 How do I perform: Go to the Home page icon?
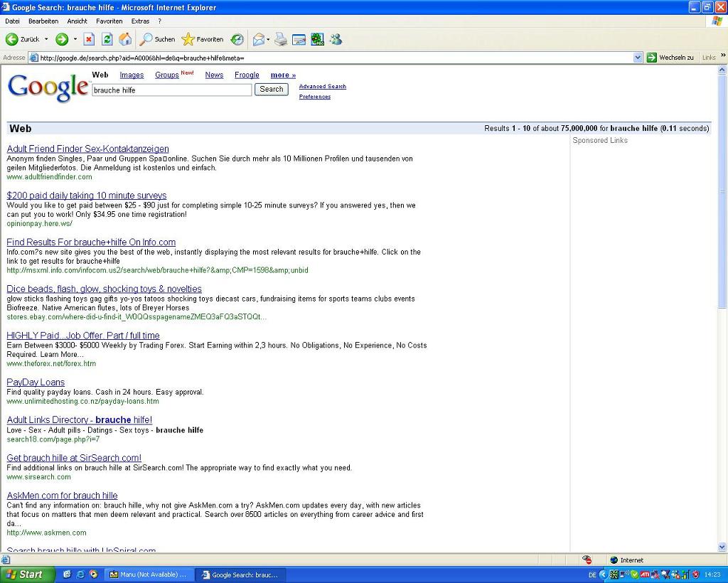(125, 39)
